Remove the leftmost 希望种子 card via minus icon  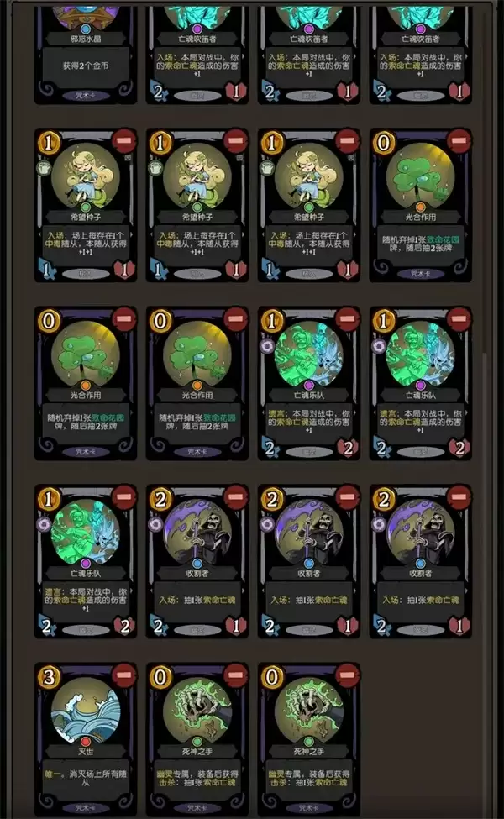[123, 140]
